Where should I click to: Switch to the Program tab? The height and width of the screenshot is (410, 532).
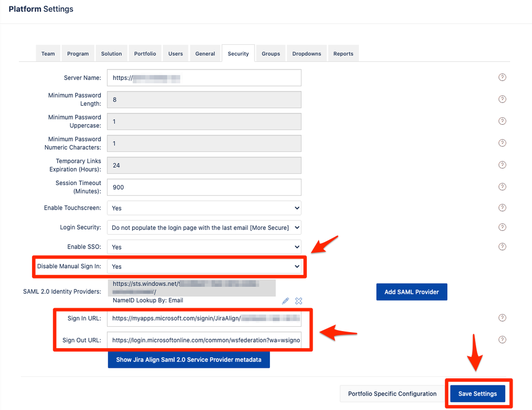[78, 54]
